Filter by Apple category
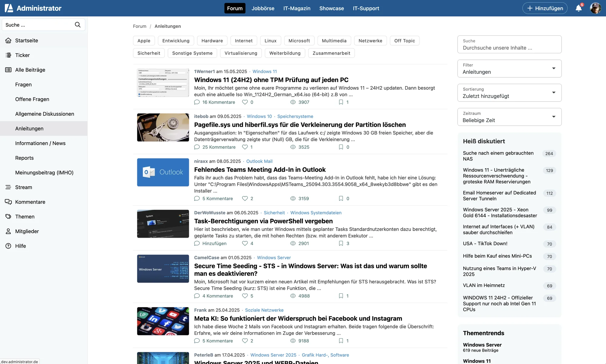Viewport: 606px width, 364px height. tap(144, 41)
